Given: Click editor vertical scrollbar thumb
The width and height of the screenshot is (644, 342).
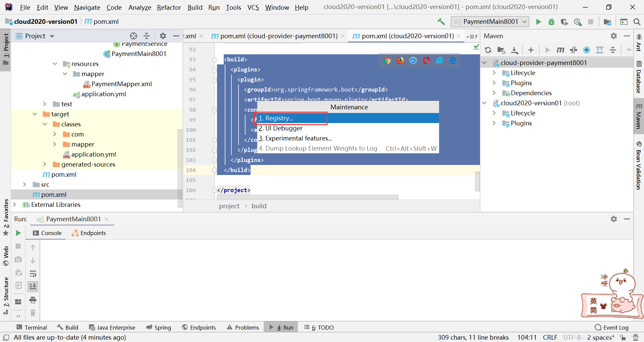Looking at the screenshot, I should (477, 181).
